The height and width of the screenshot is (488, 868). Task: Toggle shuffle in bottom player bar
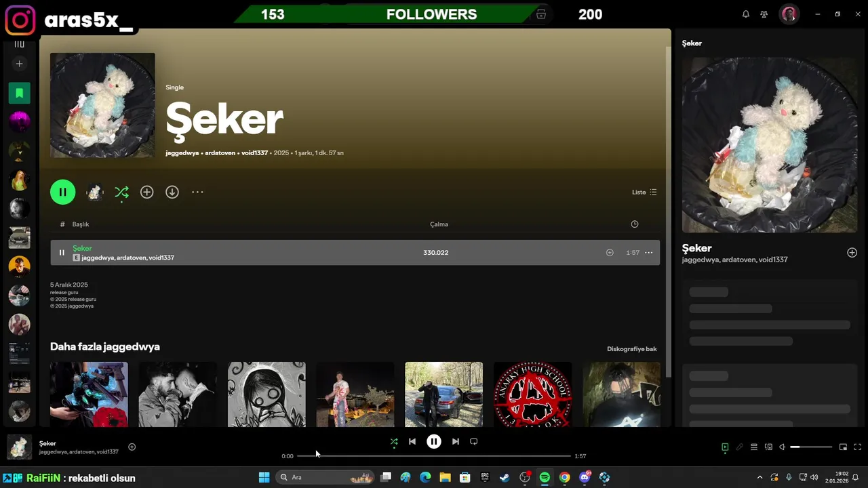coord(394,442)
